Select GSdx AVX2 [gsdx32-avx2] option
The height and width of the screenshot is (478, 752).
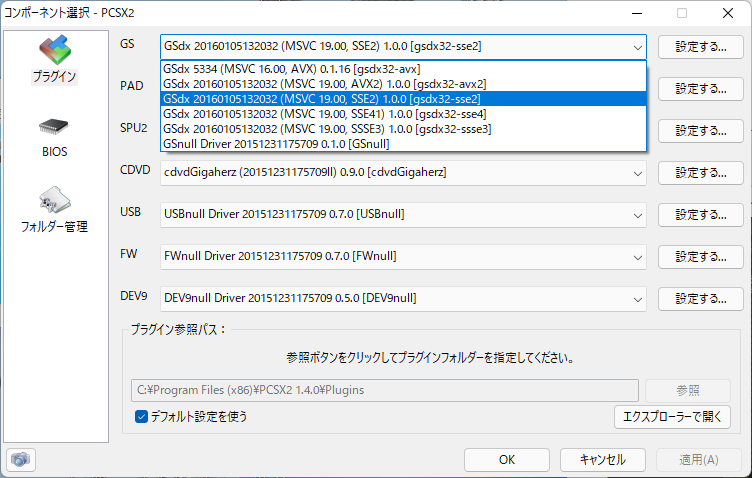coord(403,84)
